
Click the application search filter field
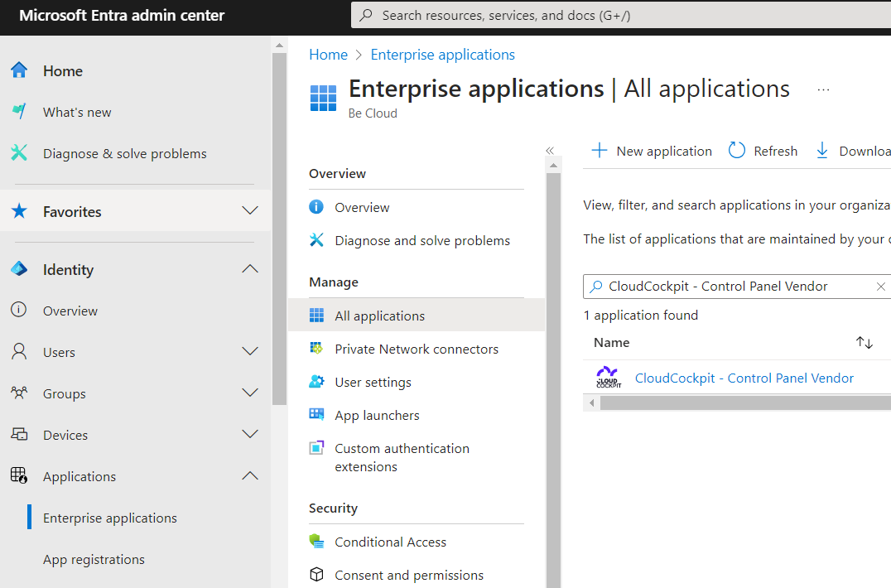736,287
